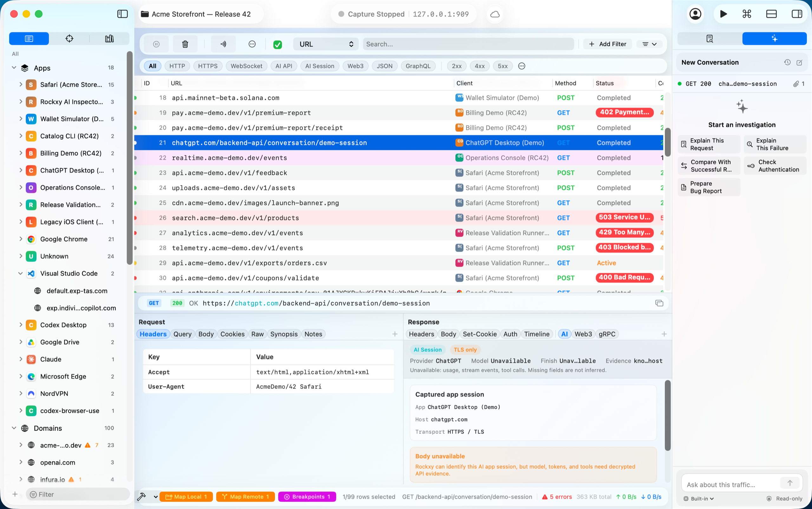812x509 pixels.
Task: Click the play start-capture icon
Action: click(723, 14)
